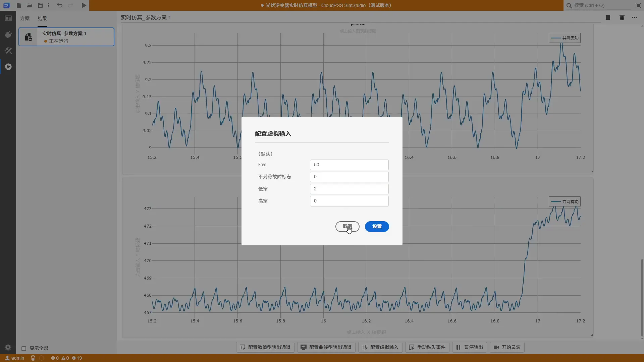Click the (默认) group label in dialog
Image resolution: width=644 pixels, height=362 pixels.
(265, 154)
